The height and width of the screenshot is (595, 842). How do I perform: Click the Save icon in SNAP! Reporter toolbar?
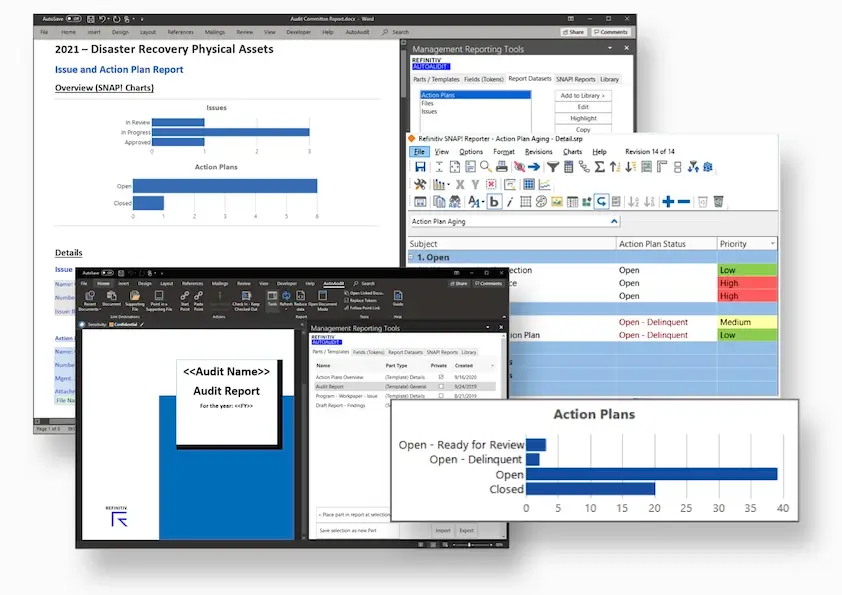tap(420, 167)
